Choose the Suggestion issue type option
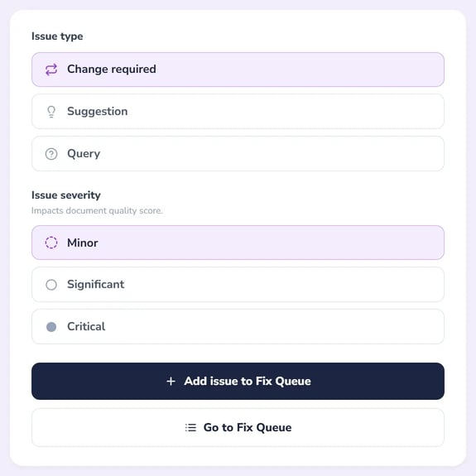476x476 pixels. [x=238, y=112]
